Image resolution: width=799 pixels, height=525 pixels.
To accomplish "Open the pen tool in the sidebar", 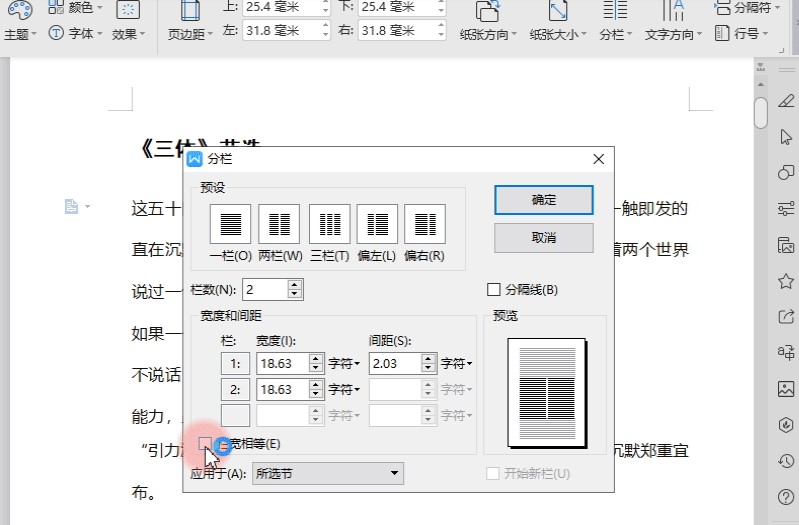I will click(x=786, y=101).
